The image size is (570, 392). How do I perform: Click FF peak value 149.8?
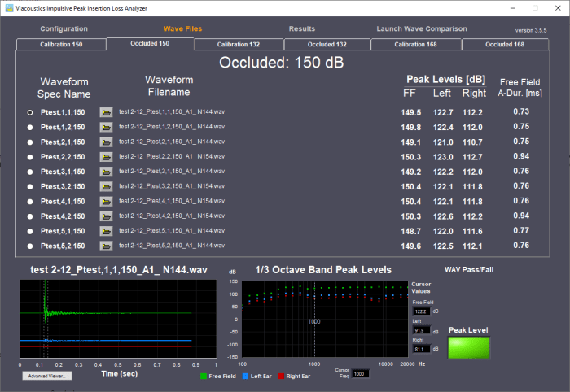pos(410,128)
